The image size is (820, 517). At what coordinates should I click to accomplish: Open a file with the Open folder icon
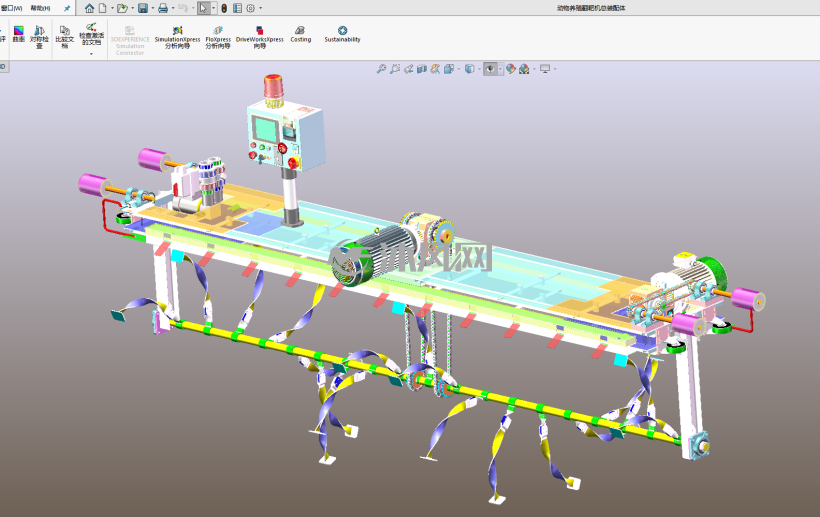[x=122, y=8]
